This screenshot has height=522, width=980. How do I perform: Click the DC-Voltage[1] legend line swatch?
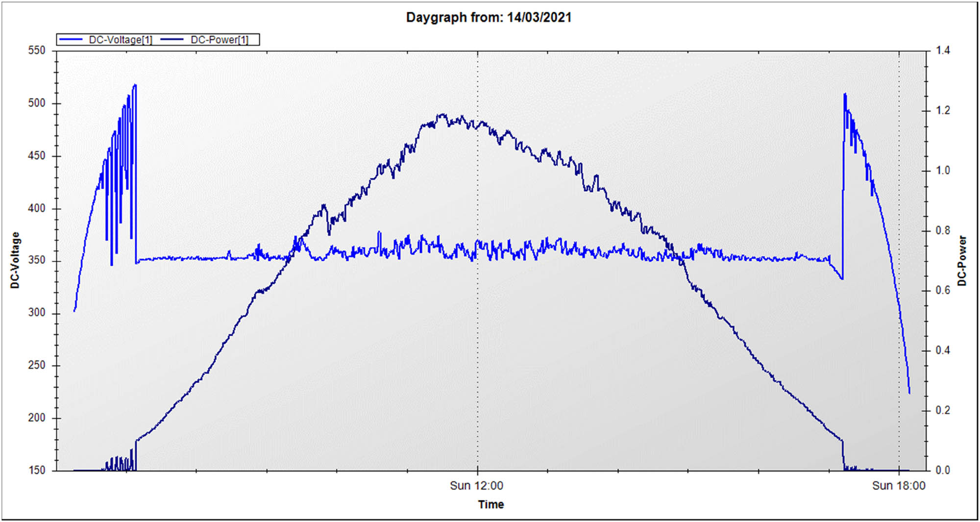coord(71,40)
